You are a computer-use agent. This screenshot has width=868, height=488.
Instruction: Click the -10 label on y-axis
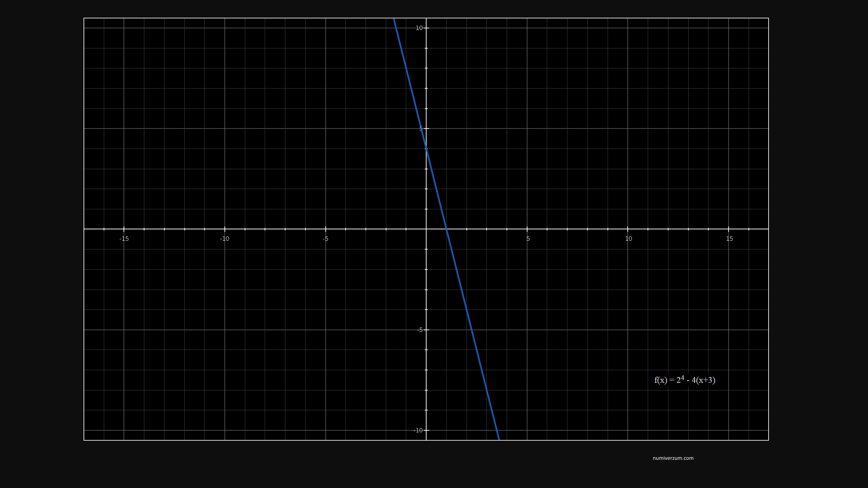click(x=418, y=430)
